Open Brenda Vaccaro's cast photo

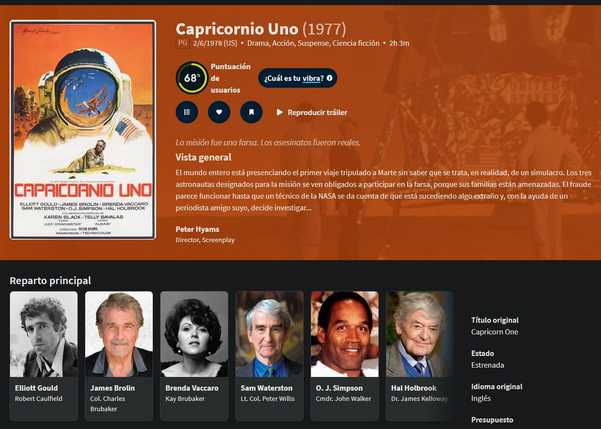(194, 334)
